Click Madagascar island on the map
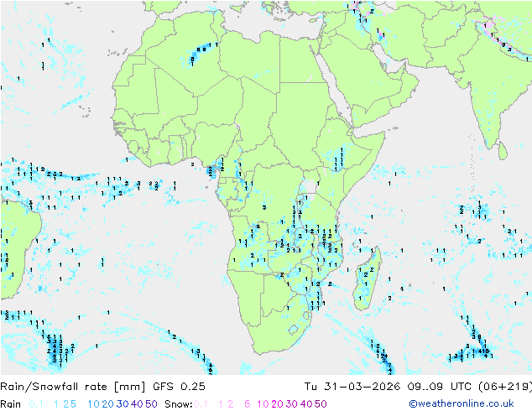This screenshot has height=411, width=532. pyautogui.click(x=367, y=278)
